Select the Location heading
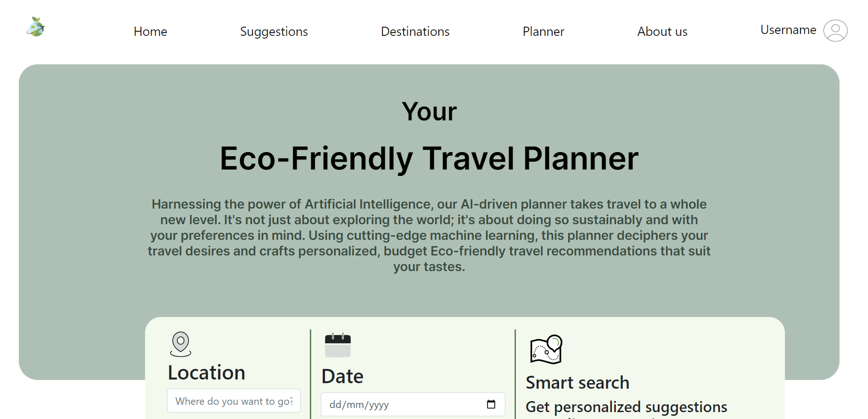Image resolution: width=868 pixels, height=419 pixels. pyautogui.click(x=207, y=373)
